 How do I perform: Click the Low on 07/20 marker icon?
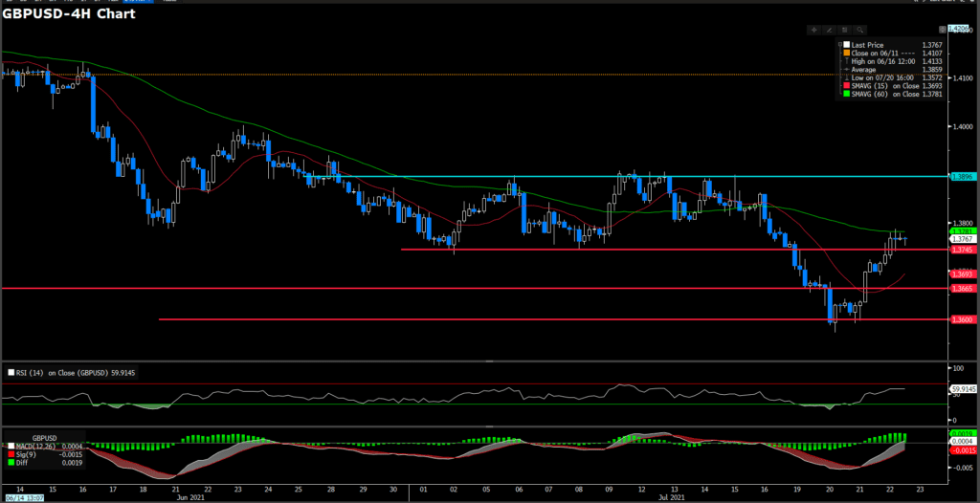click(846, 77)
